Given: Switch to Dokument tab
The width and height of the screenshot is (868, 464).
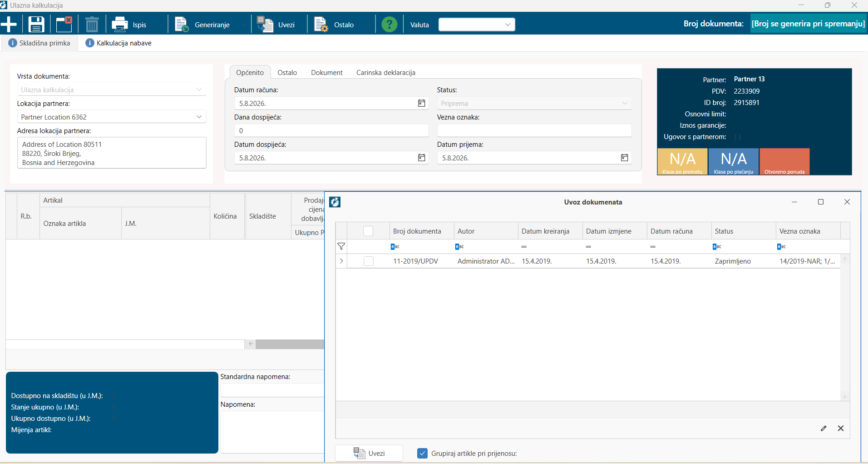Looking at the screenshot, I should click(x=327, y=73).
